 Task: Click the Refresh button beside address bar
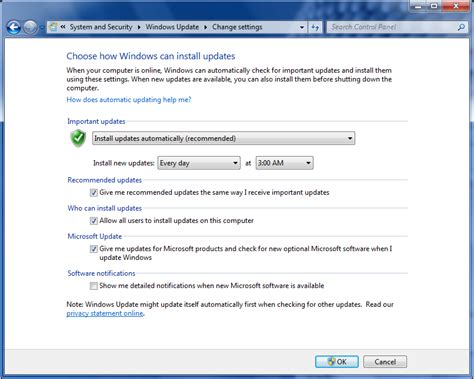(315, 27)
